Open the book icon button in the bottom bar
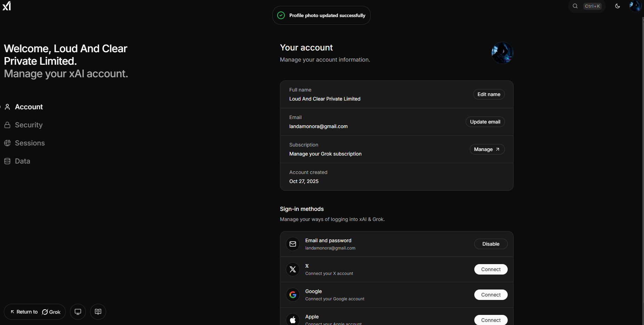Viewport: 644px width, 325px height. click(98, 312)
